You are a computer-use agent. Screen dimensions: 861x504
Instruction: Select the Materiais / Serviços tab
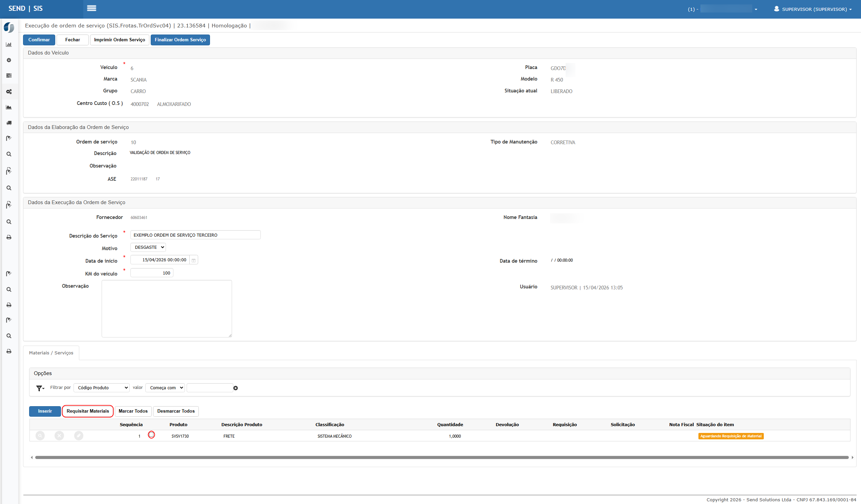coord(51,353)
